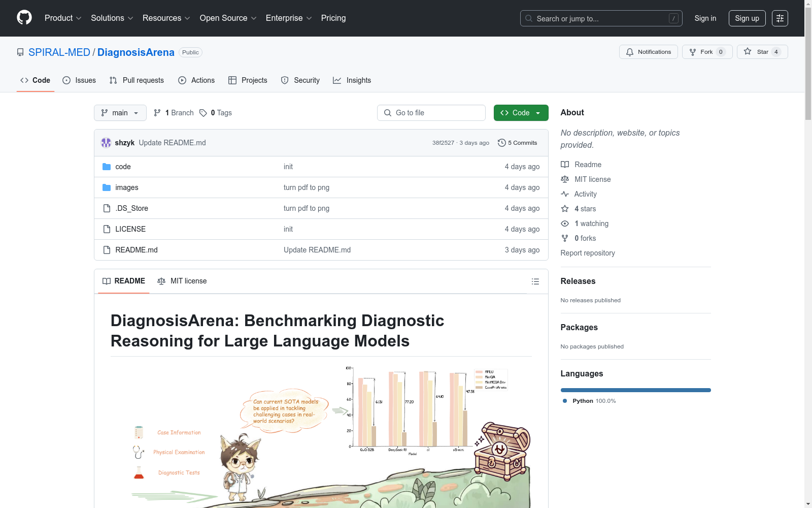The width and height of the screenshot is (812, 508).
Task: Switch to the Insights tab
Action: coord(352,80)
